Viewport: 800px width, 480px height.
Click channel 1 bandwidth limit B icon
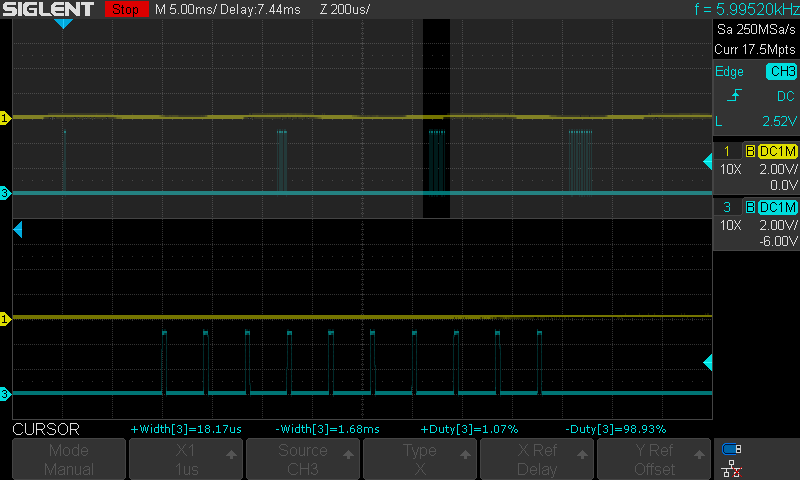tap(750, 151)
